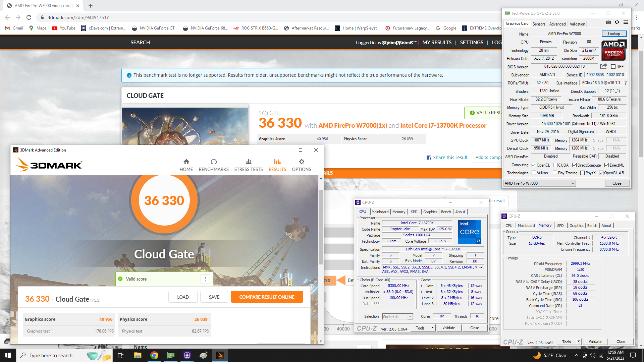The height and width of the screenshot is (362, 644).
Task: Open 3DMark HOME section
Action: 186,165
